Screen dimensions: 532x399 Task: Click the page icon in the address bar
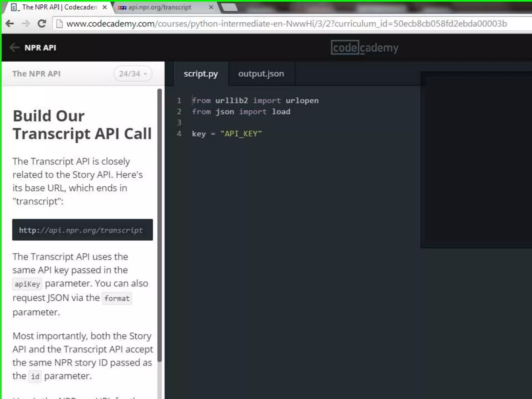pyautogui.click(x=59, y=24)
